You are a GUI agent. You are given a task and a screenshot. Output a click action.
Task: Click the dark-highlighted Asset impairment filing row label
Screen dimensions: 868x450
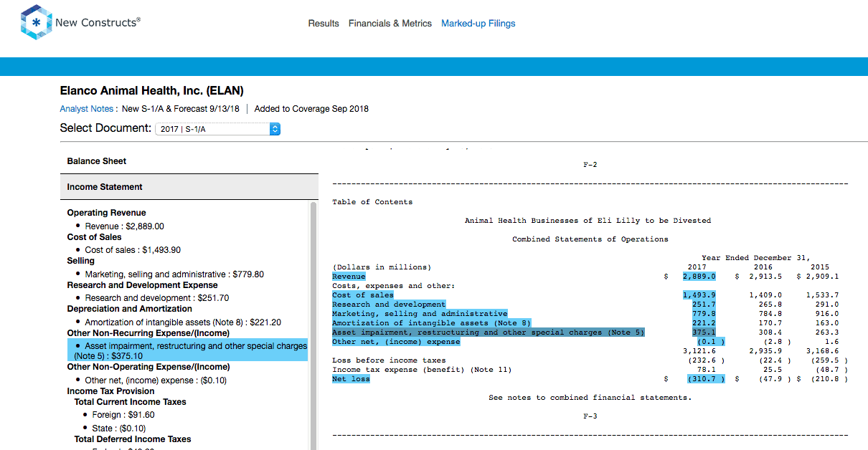pyautogui.click(x=489, y=332)
